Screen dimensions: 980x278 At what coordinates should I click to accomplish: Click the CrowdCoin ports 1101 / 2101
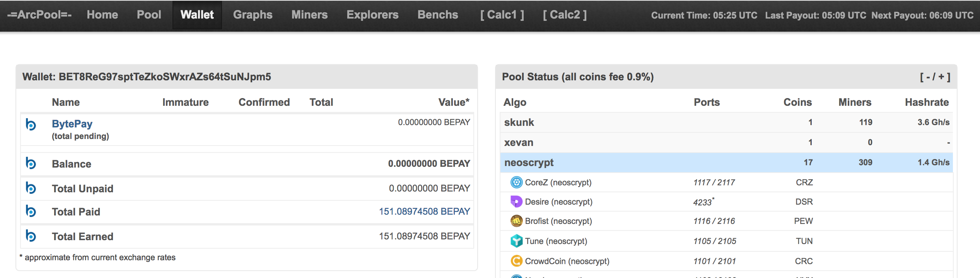[x=714, y=261]
